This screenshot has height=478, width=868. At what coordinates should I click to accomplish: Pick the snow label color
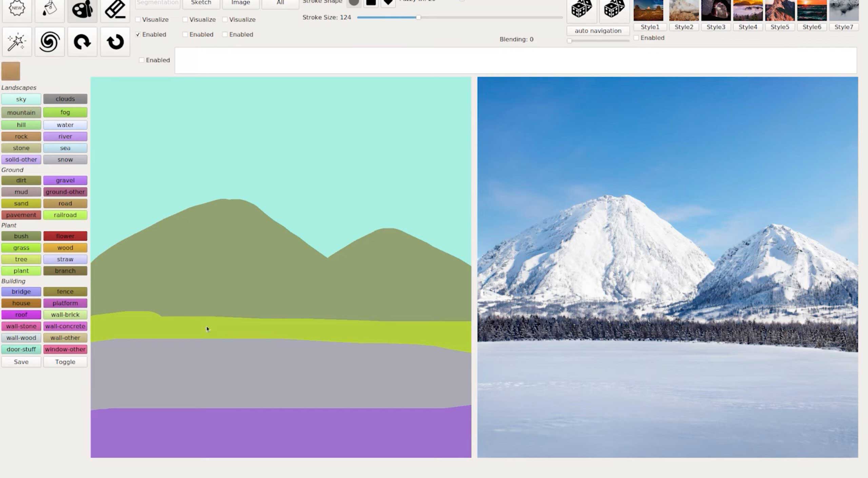pos(65,159)
